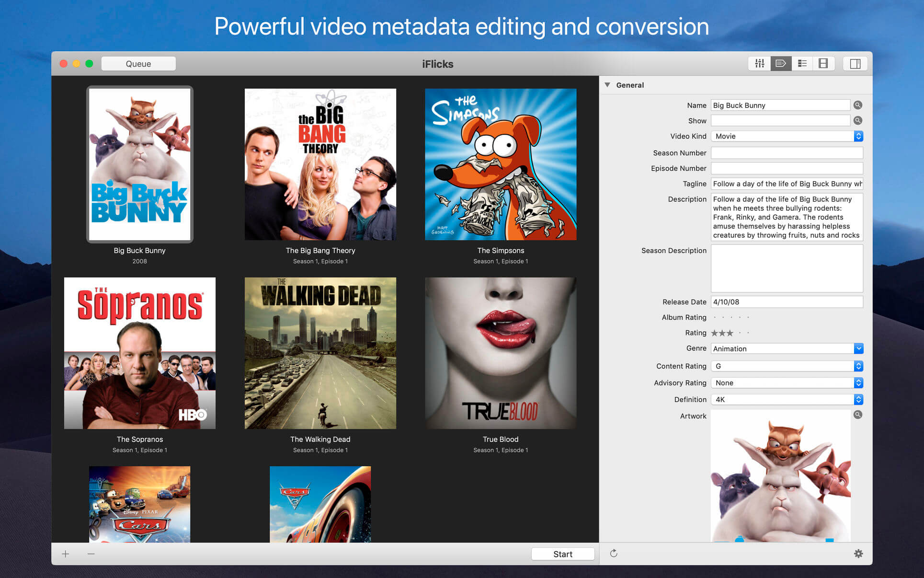The image size is (924, 578).
Task: Click the refresh arrow icon at bottom
Action: point(614,554)
